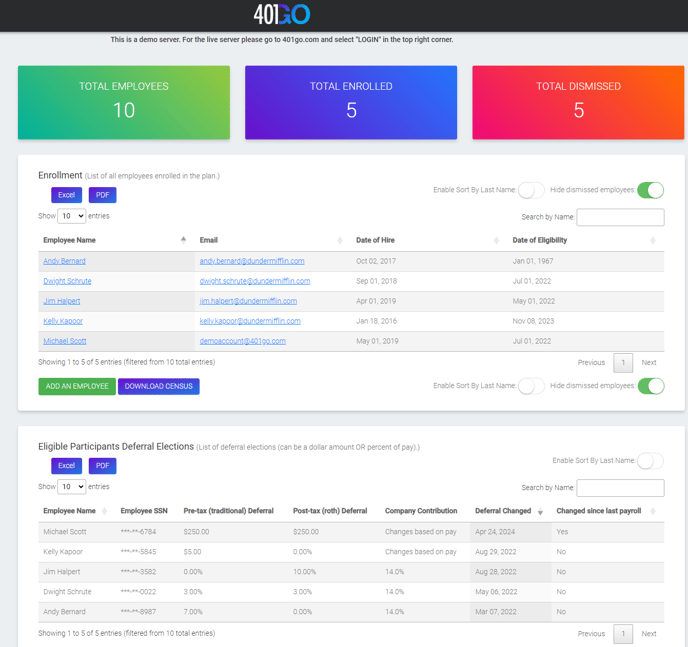Export Enrollment list to Excel

(66, 195)
